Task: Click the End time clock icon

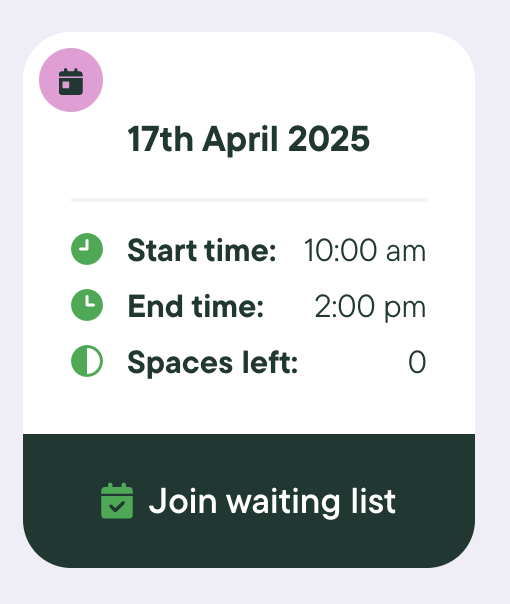Action: (x=87, y=305)
